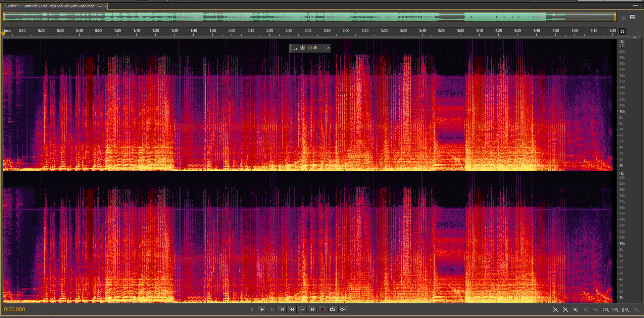Open the Editor panel options menu
Viewport: 644px width, 318px height.
click(x=635, y=6)
